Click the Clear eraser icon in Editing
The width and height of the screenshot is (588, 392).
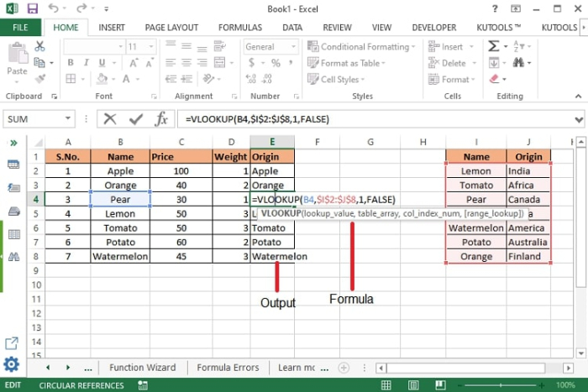coord(494,79)
